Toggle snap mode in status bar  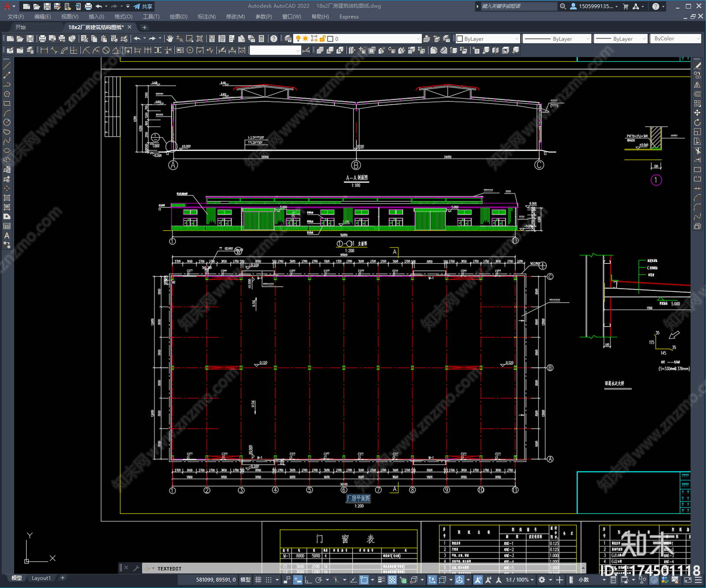[x=268, y=580]
